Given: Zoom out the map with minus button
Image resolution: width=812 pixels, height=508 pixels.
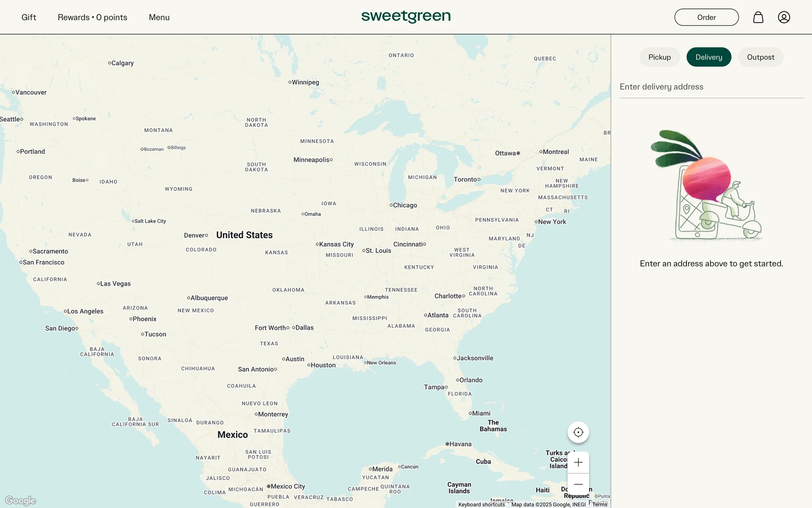Looking at the screenshot, I should pyautogui.click(x=578, y=484).
